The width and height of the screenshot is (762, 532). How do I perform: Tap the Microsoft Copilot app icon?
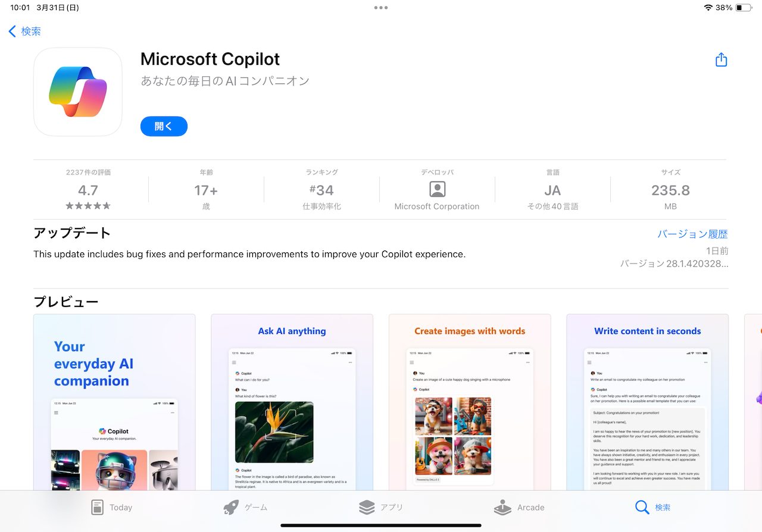pos(78,92)
